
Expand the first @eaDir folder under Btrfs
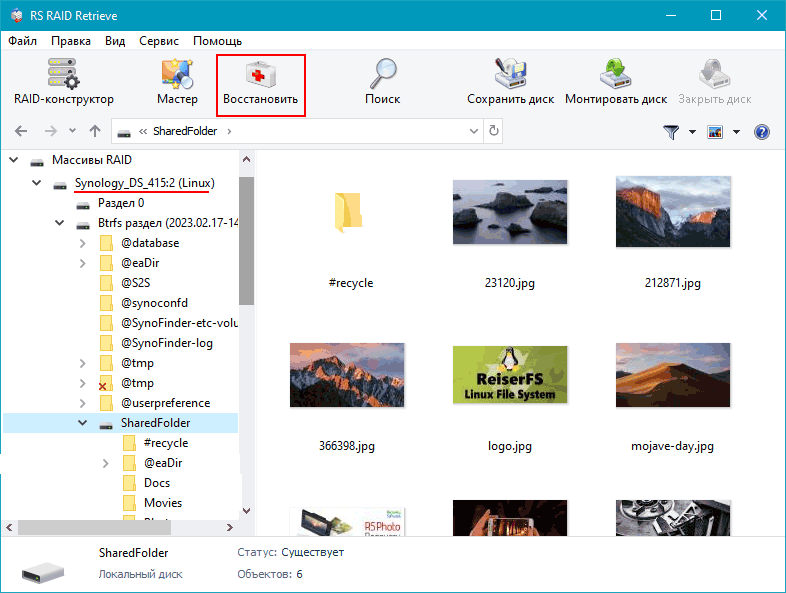(83, 263)
